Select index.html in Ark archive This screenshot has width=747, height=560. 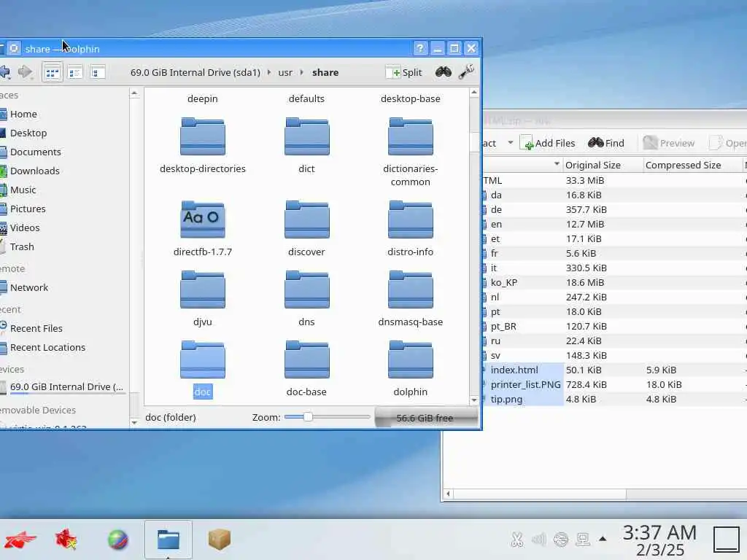coord(514,370)
